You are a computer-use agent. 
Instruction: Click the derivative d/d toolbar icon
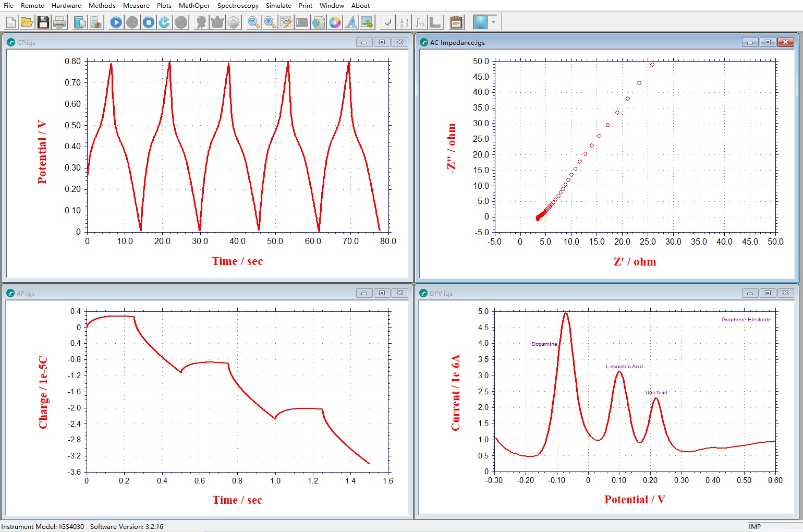[x=404, y=22]
